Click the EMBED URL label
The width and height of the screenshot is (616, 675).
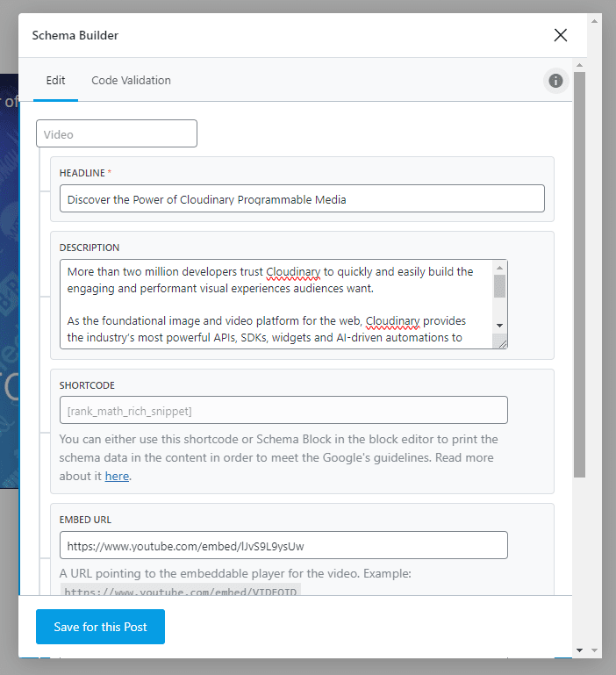(x=85, y=520)
